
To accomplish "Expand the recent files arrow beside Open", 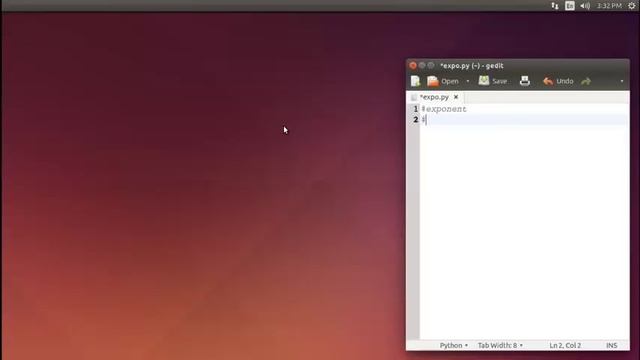I will (x=468, y=81).
